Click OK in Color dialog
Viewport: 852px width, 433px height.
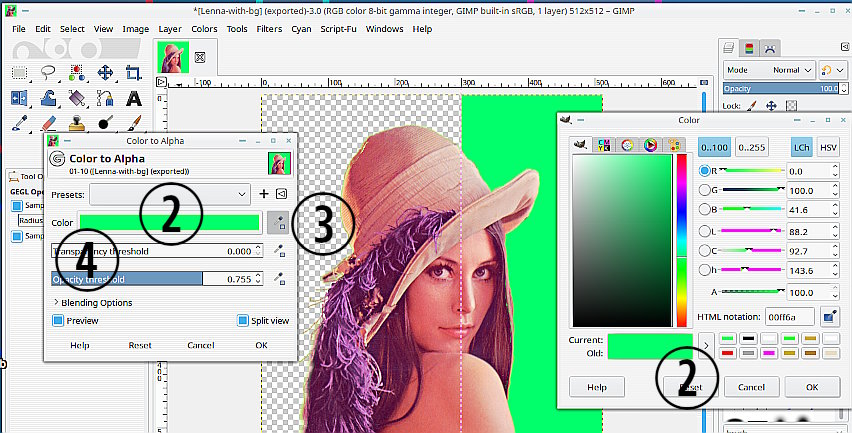pos(812,387)
